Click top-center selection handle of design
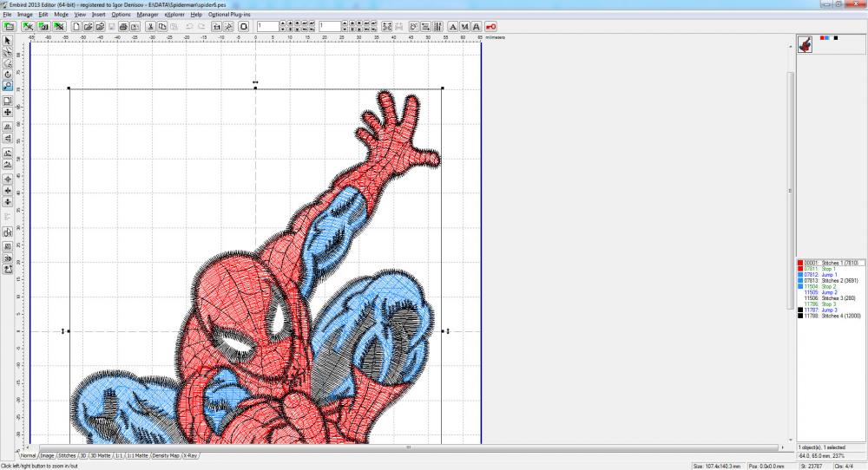868x470 pixels. pos(255,88)
